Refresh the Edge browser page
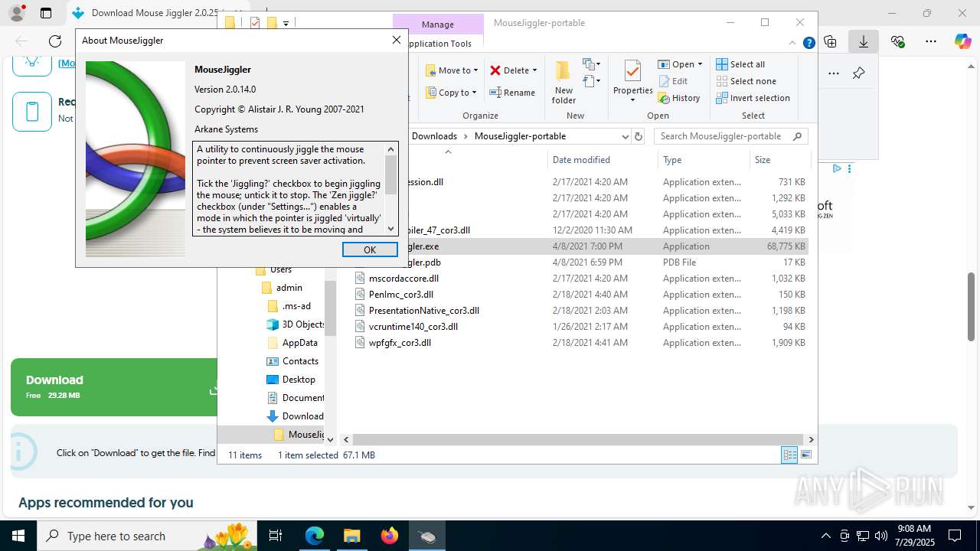Screen dimensions: 980x551 55,41
